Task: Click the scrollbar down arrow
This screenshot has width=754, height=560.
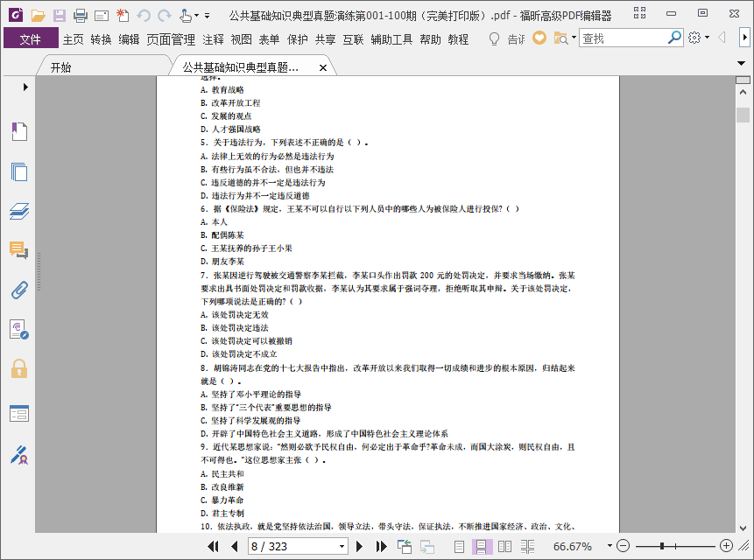Action: 743,528
